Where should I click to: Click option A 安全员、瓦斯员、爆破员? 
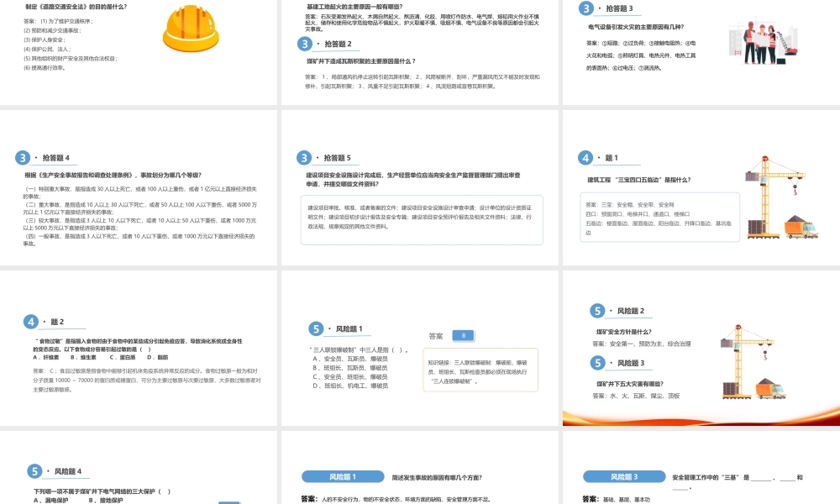tap(350, 359)
